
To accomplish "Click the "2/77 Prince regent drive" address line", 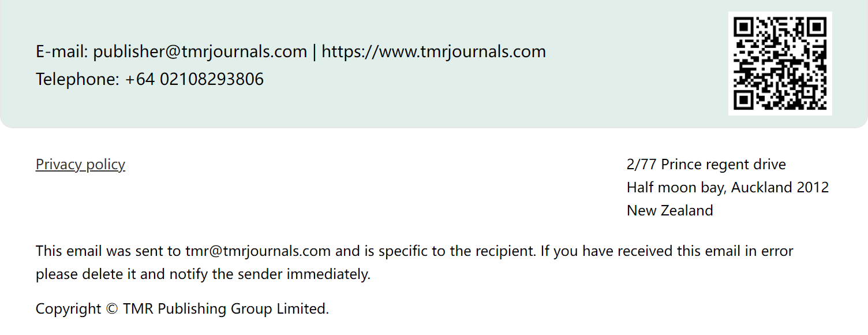I will (x=706, y=165).
